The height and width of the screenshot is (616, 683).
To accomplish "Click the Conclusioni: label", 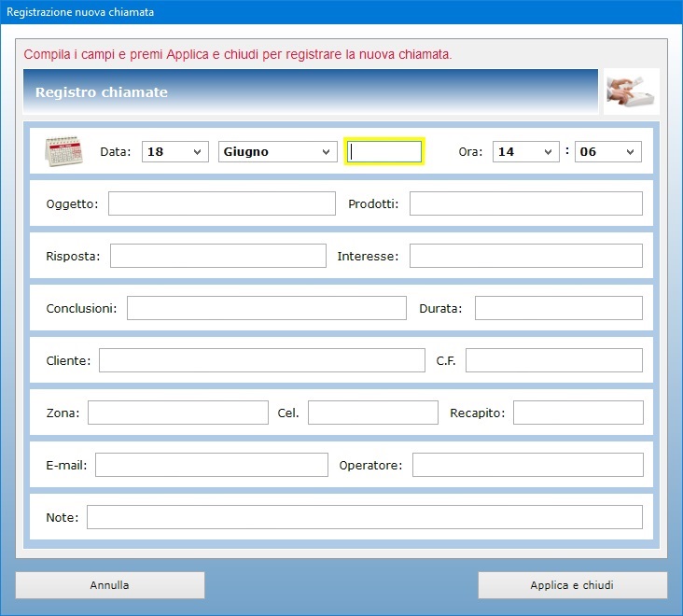I will 81,308.
